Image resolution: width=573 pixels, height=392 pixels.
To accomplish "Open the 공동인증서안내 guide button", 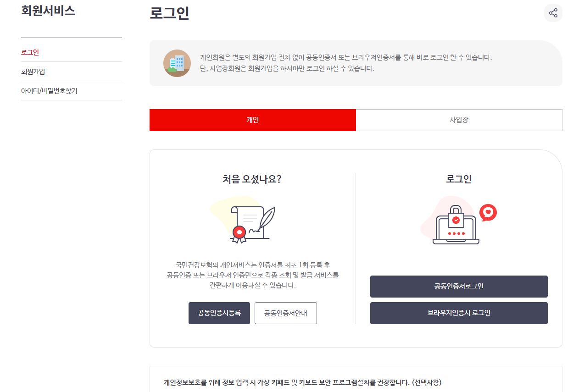I will click(x=286, y=313).
